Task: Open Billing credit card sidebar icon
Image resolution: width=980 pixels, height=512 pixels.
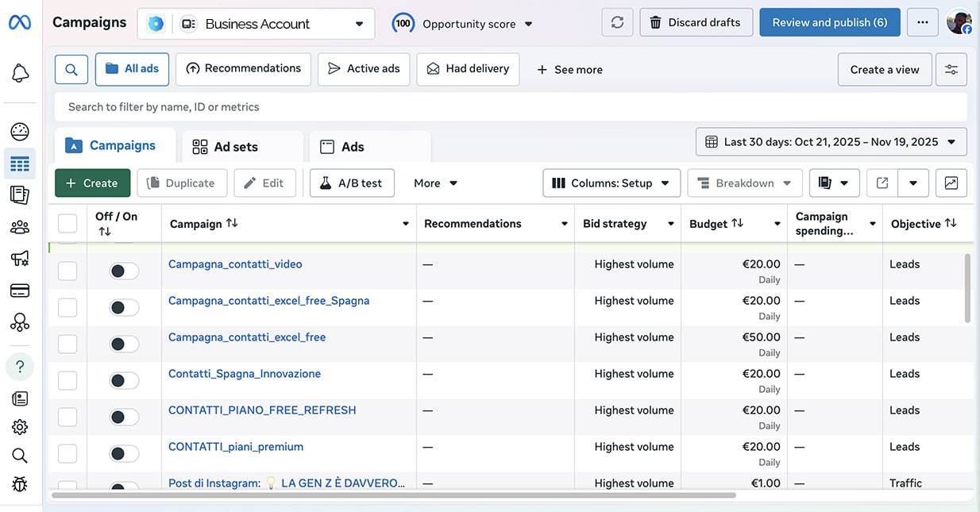Action: coord(20,291)
